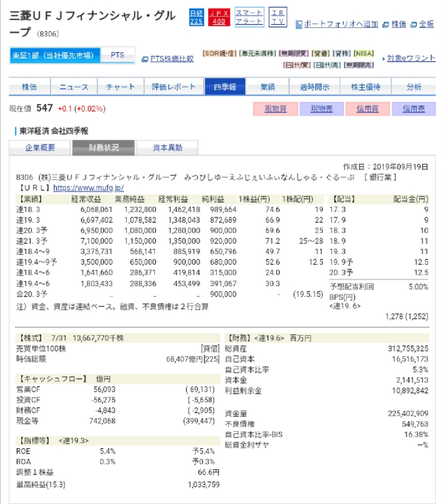
Task: Select the 東証1部 (当社優先市場) market tab
Action: tap(55, 55)
